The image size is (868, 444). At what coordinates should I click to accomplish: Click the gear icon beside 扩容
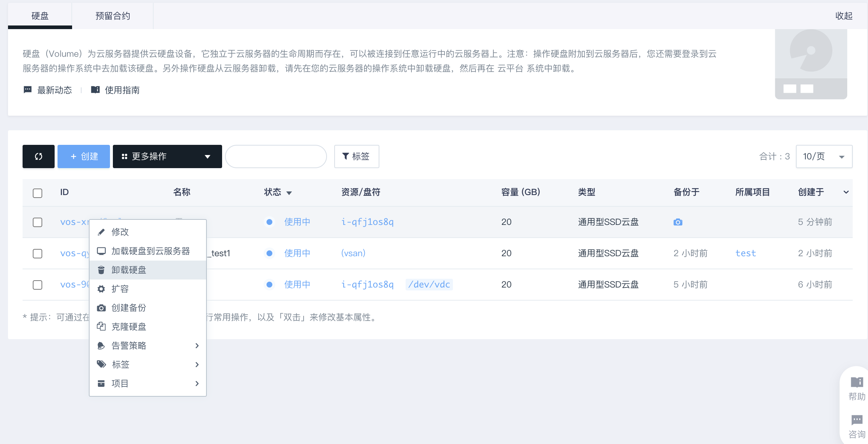pos(101,289)
